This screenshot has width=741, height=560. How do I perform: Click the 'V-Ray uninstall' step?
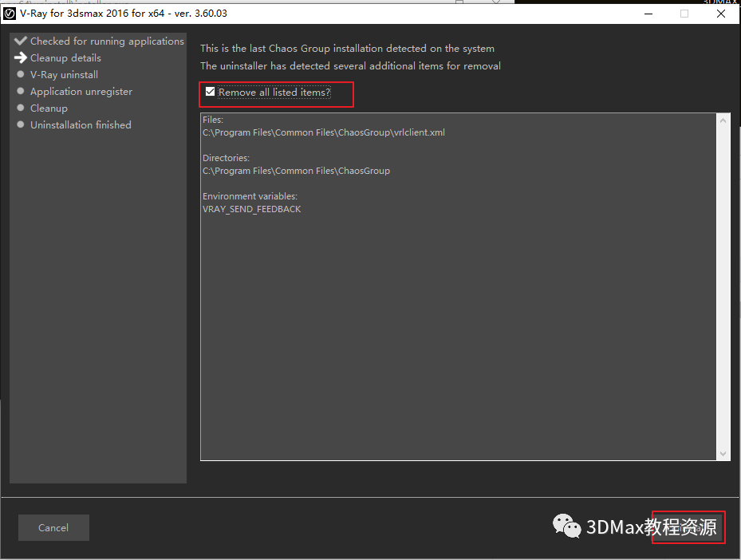coord(65,75)
